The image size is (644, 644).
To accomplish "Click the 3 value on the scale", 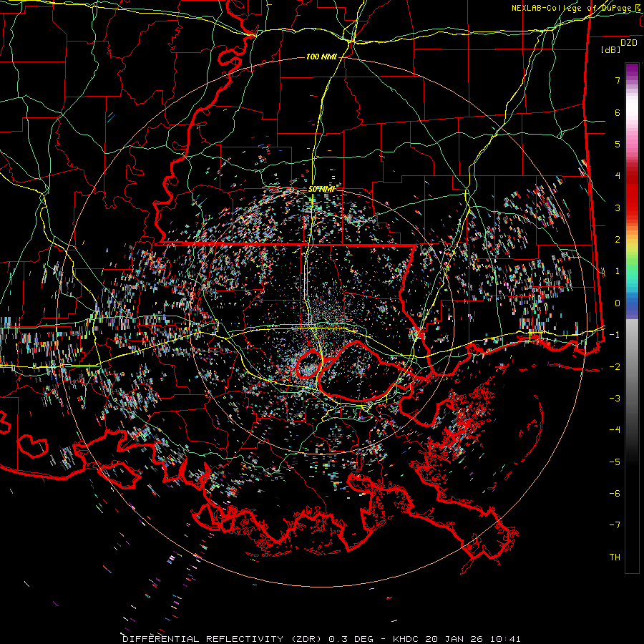I will 618,208.
